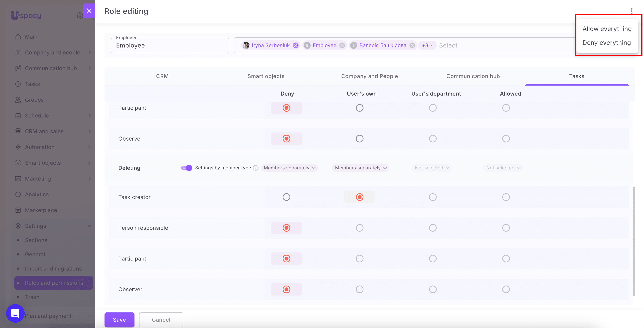The image size is (644, 328).
Task: Click the info icon next to member type
Action: 256,168
